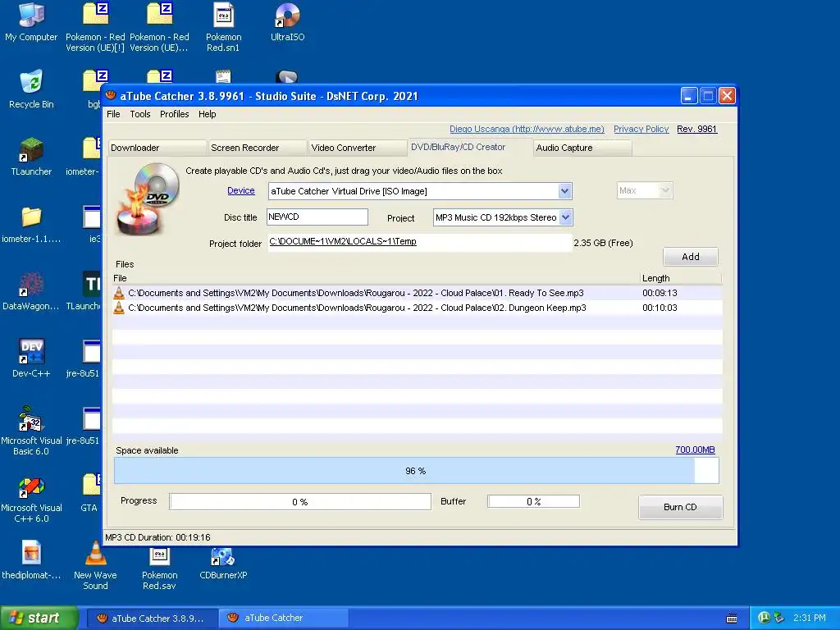Screen dimensions: 840x630
Task: Open Microsoft Visual Basic 6.0 shortcut
Action: pos(31,430)
